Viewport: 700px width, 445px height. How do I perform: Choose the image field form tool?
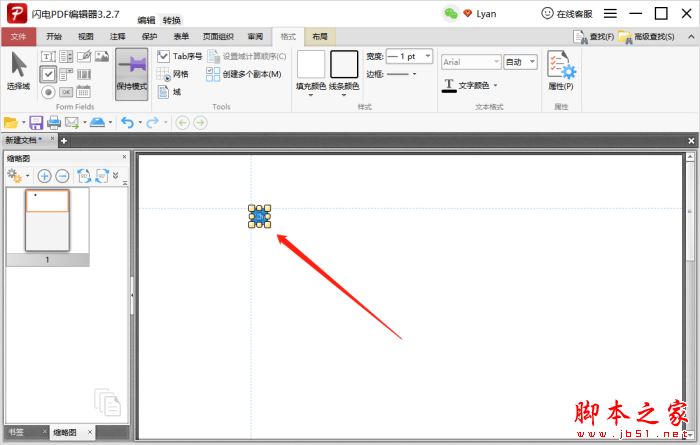tap(102, 56)
